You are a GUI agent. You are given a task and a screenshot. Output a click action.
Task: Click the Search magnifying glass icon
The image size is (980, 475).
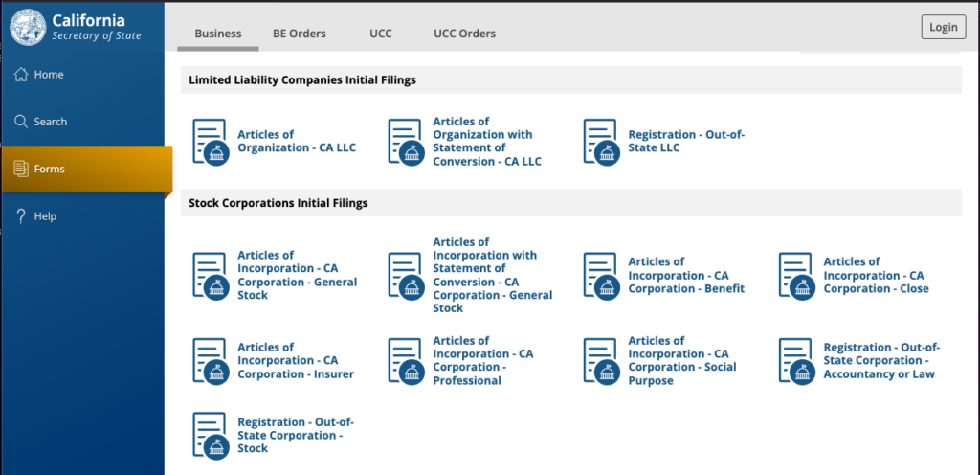click(21, 122)
